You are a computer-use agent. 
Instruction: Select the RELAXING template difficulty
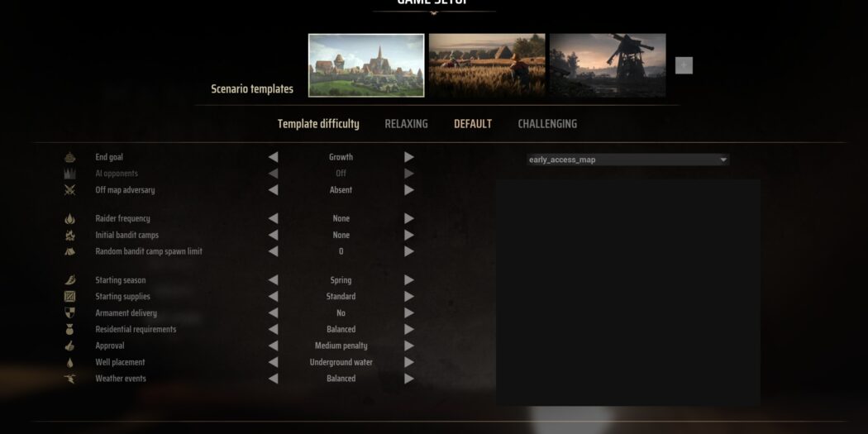coord(406,124)
